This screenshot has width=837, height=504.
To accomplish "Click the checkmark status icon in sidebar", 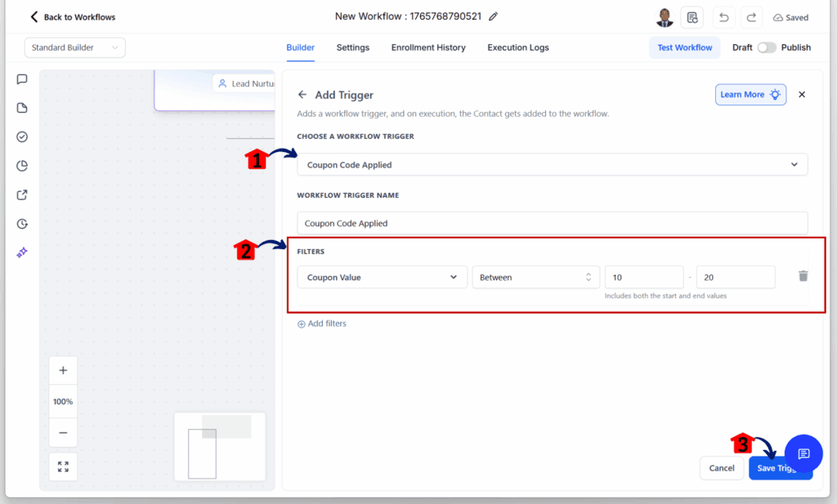I will (x=22, y=136).
